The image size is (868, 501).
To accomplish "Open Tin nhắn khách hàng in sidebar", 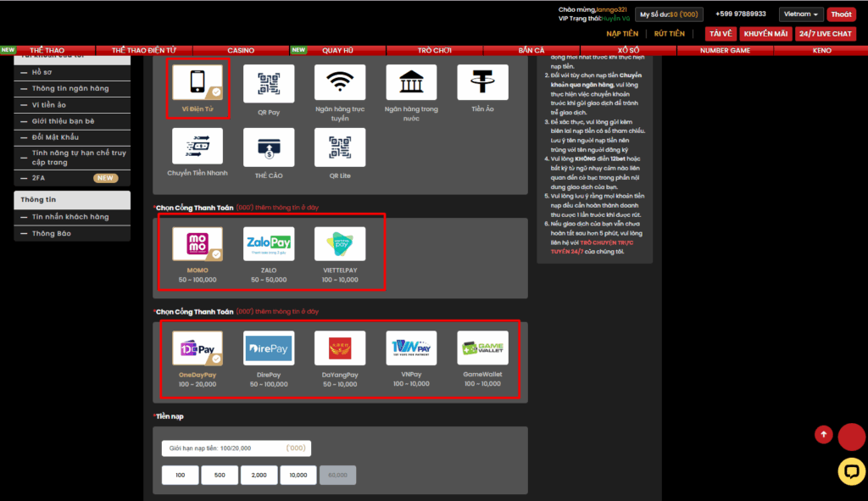I will coord(72,217).
